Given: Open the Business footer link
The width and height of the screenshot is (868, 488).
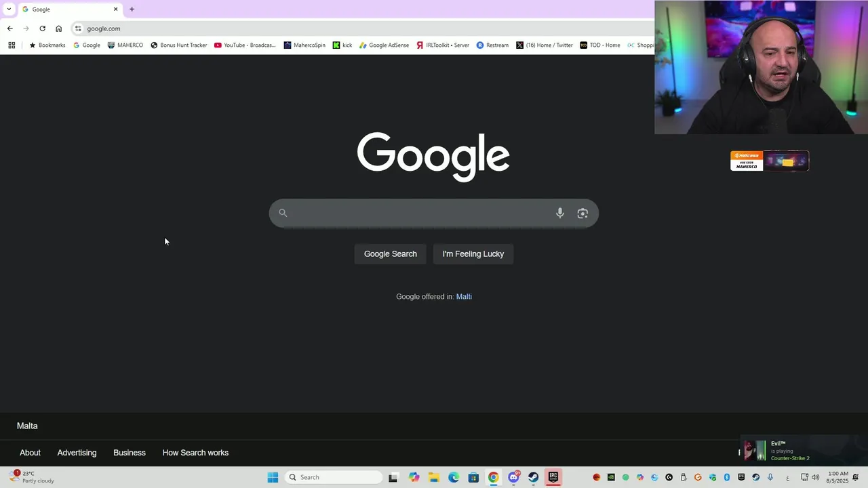Looking at the screenshot, I should click(130, 453).
